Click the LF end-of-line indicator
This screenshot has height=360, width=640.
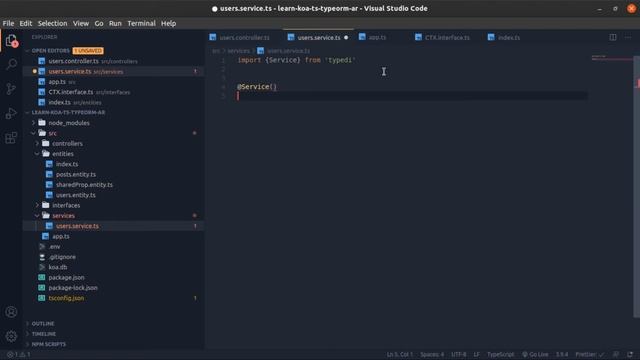[476, 354]
